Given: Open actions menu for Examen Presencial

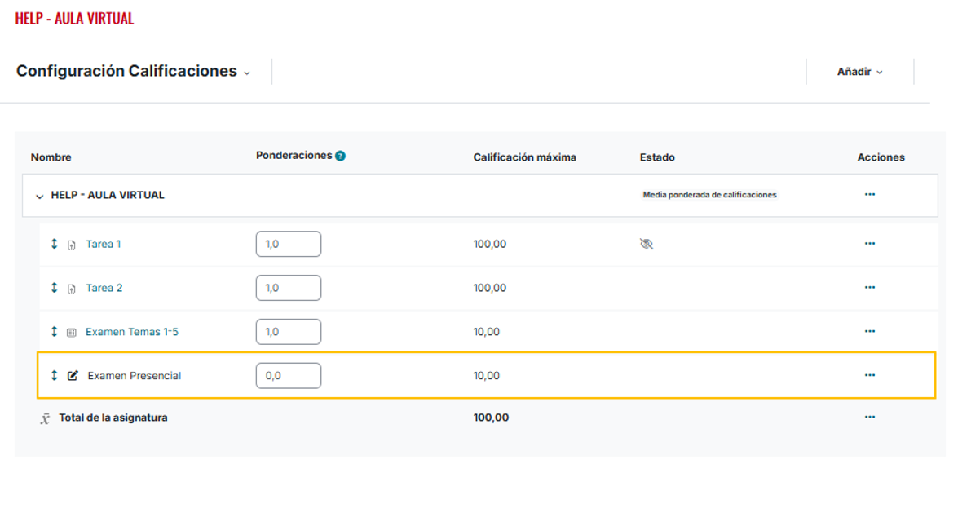Looking at the screenshot, I should click(x=870, y=376).
